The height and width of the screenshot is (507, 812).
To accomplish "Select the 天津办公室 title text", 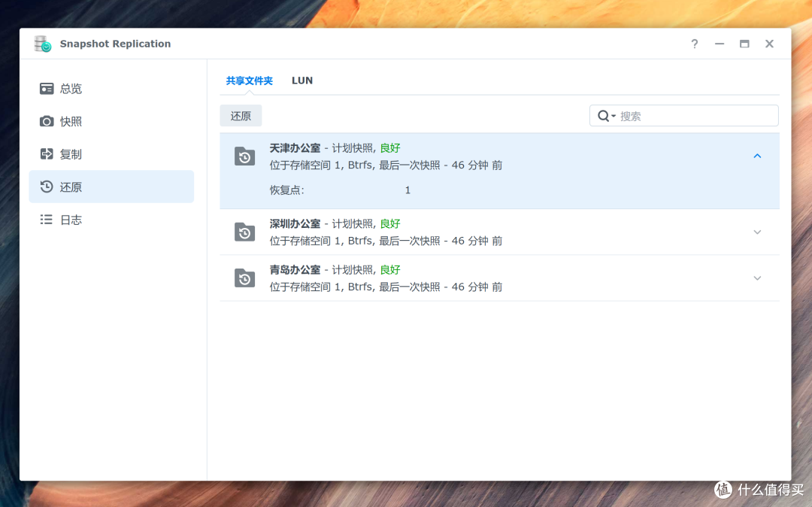I will (x=295, y=148).
